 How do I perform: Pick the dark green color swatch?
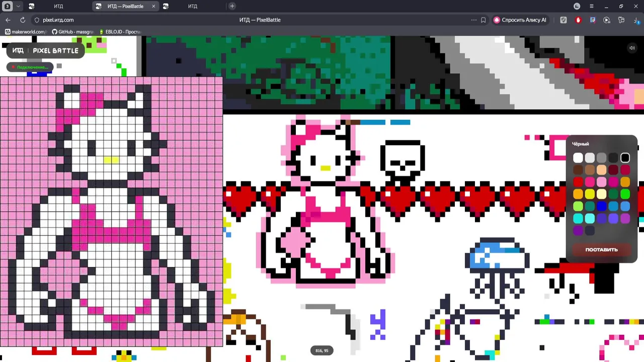tap(613, 194)
